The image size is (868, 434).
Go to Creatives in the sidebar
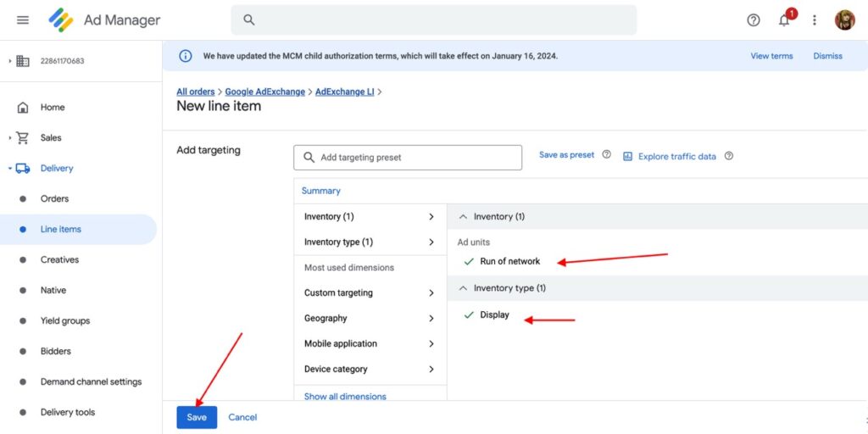59,260
